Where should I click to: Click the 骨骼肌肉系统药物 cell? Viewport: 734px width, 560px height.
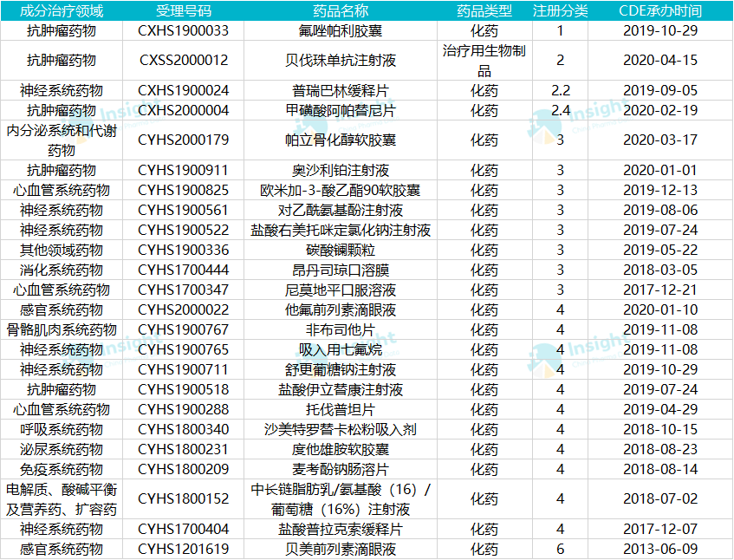point(62,330)
